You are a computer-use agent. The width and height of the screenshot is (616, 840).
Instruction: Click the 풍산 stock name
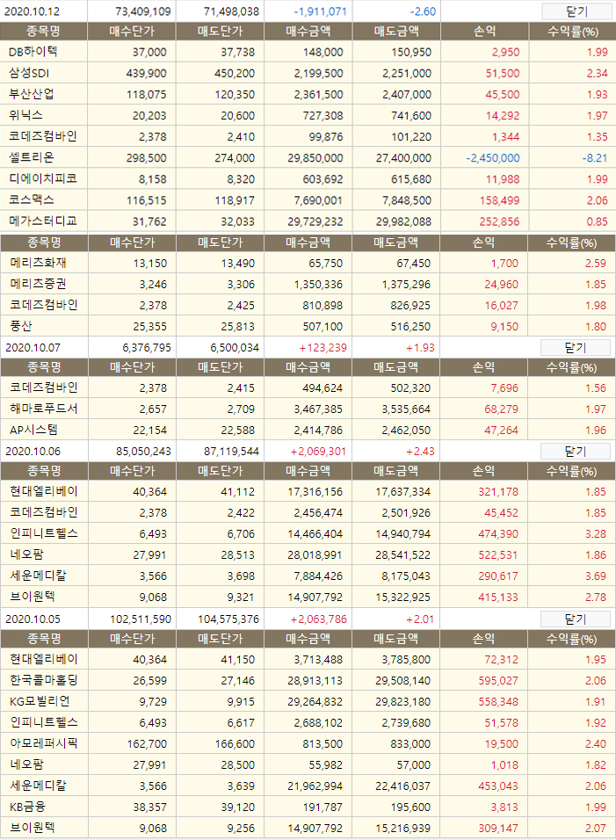21,326
